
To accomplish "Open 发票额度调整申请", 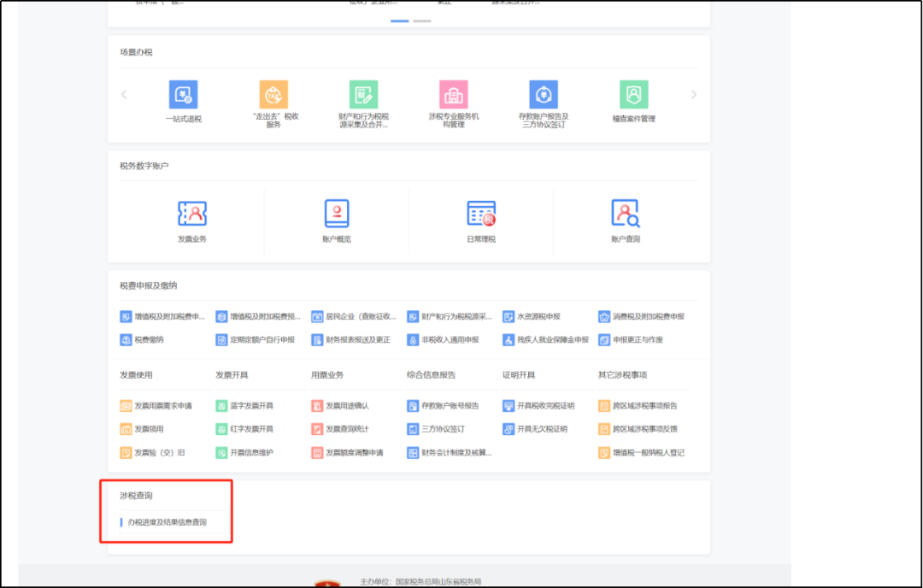I will pos(347,453).
